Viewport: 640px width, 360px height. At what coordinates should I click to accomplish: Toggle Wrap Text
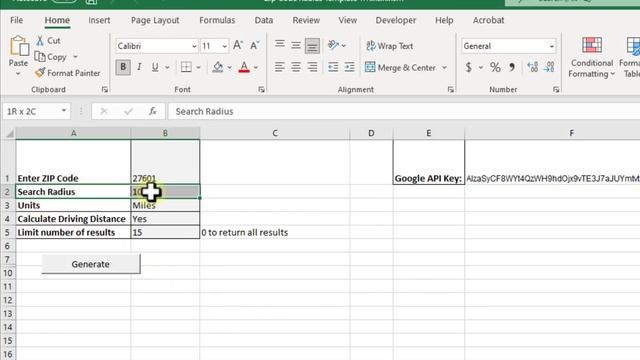pos(389,46)
